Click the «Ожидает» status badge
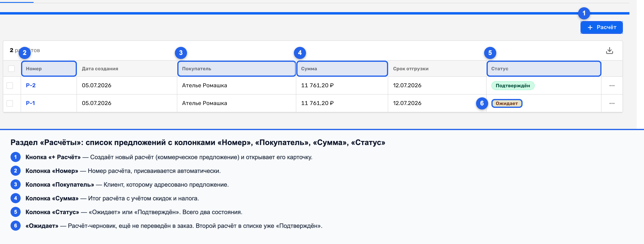 tap(507, 103)
